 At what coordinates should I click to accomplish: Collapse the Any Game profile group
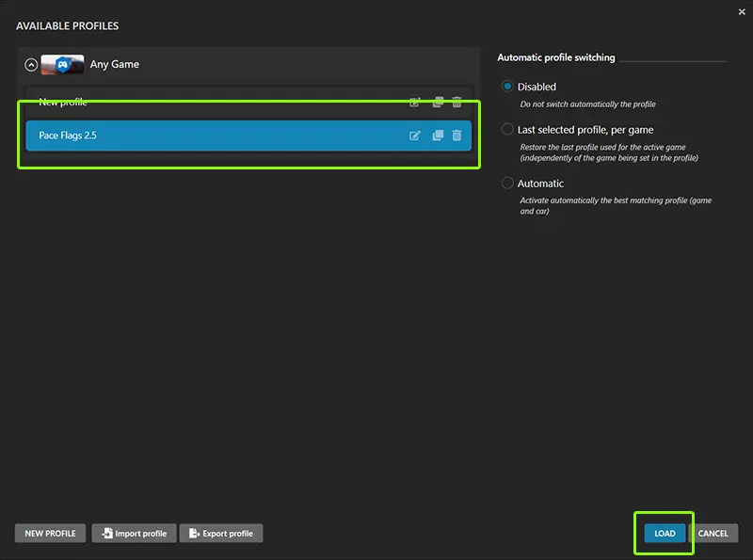pyautogui.click(x=31, y=65)
